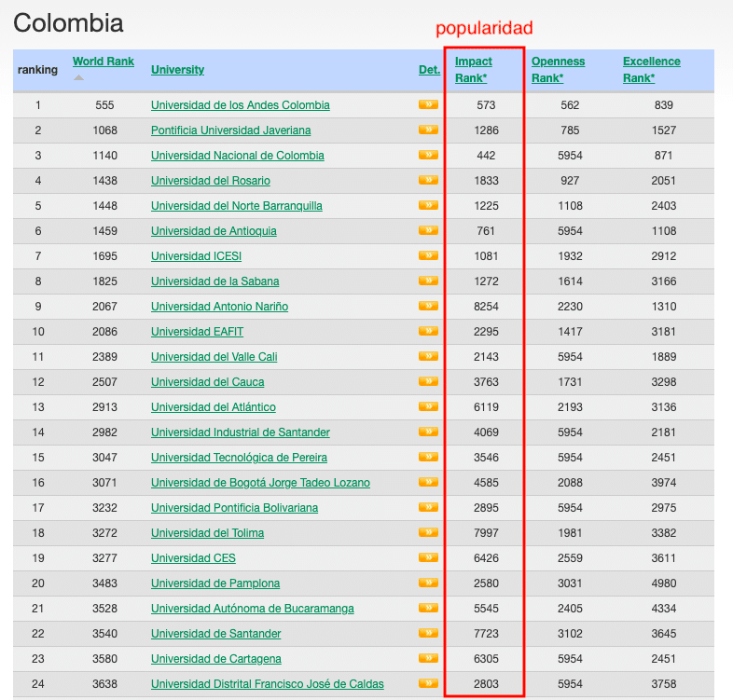Open details icon for Universidad EAFIT
The height and width of the screenshot is (700, 733).
point(428,331)
